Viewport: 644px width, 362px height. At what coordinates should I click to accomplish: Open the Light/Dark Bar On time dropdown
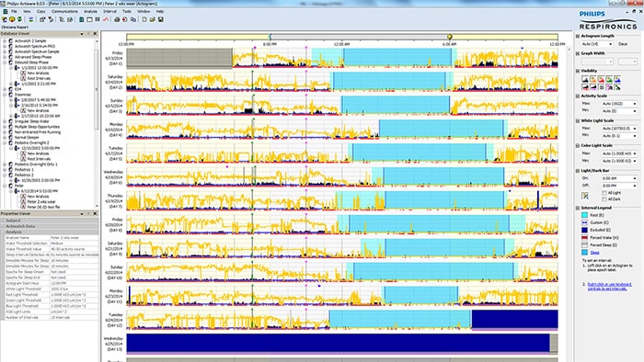(x=620, y=178)
